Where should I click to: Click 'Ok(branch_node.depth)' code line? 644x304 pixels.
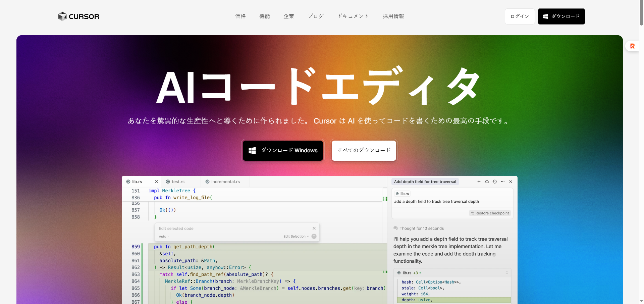pyautogui.click(x=205, y=295)
